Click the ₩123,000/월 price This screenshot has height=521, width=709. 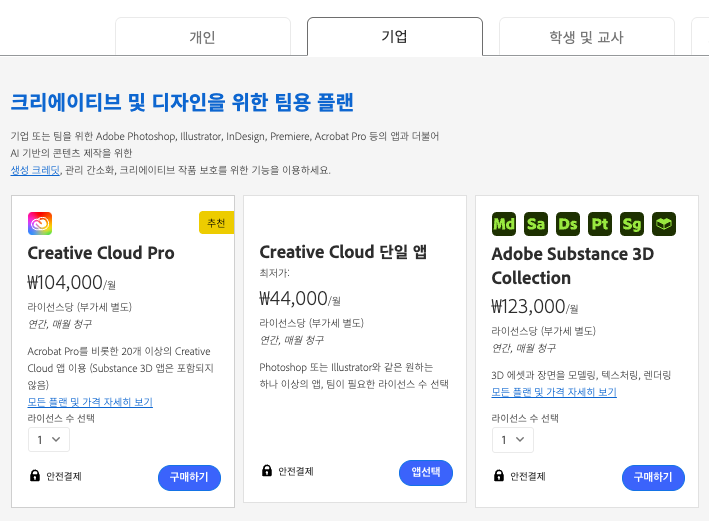pos(535,307)
